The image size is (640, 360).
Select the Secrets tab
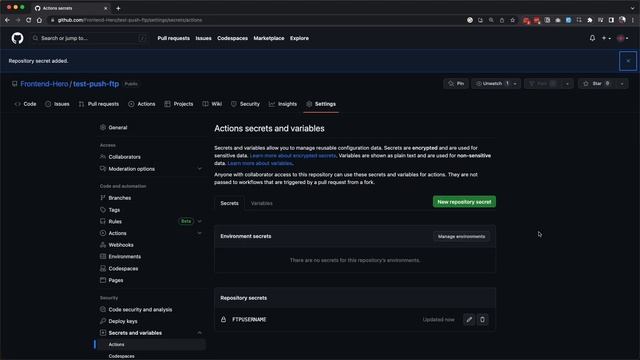click(229, 203)
